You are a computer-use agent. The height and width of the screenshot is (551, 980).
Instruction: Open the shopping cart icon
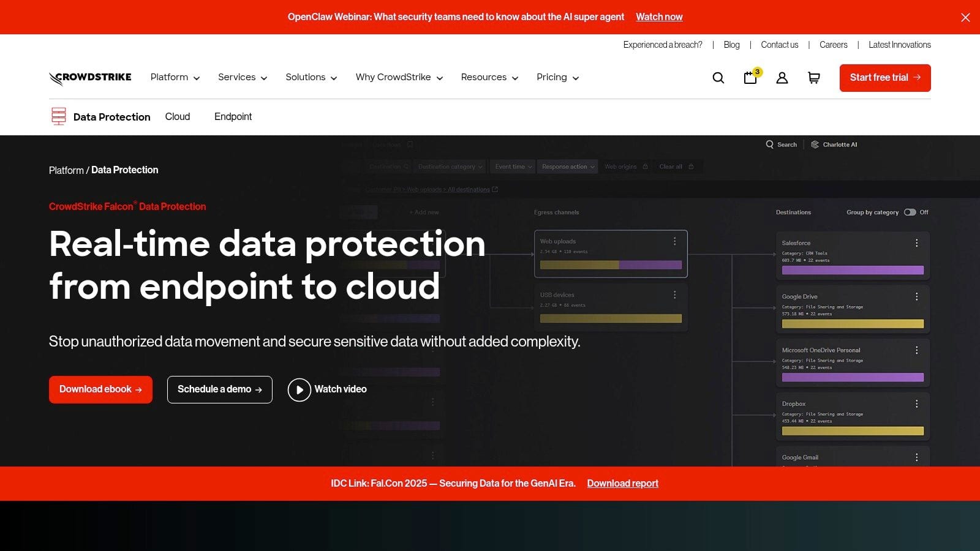(x=814, y=78)
